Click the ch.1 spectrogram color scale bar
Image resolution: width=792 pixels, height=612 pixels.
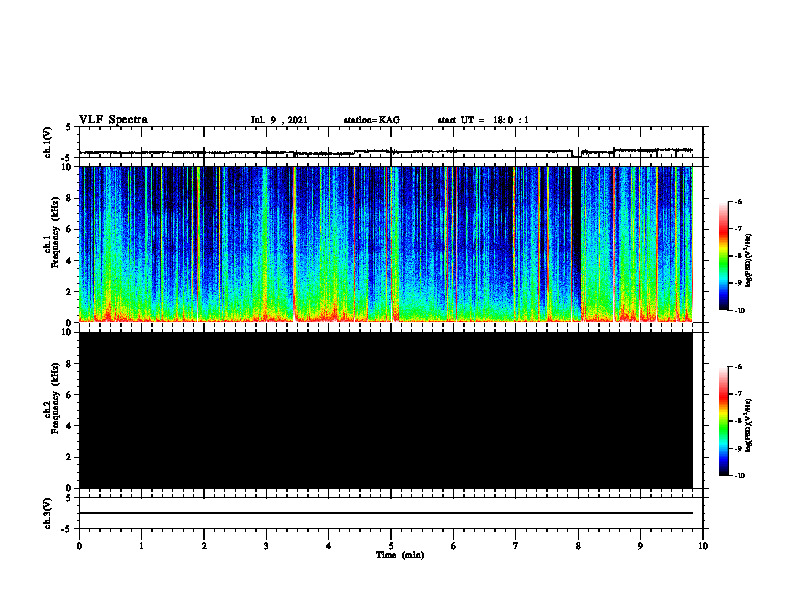(x=723, y=256)
